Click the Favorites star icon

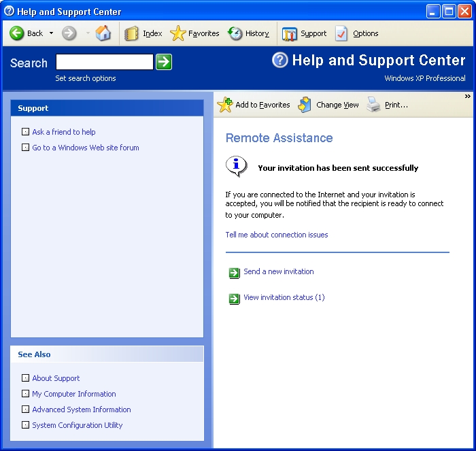178,33
